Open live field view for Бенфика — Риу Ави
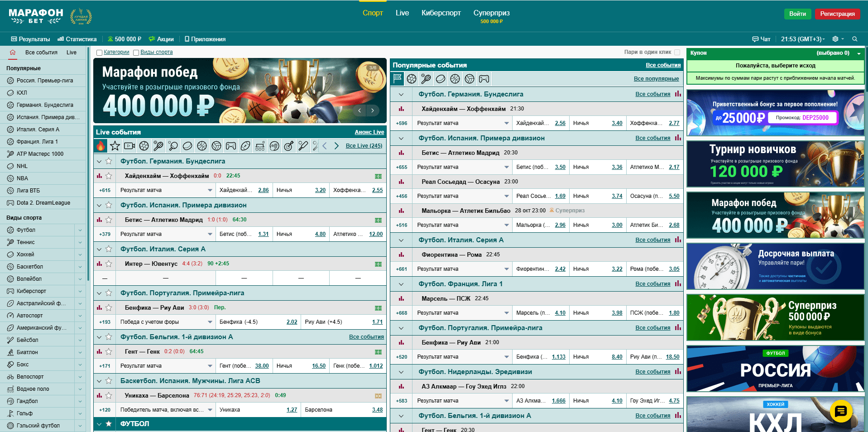Screen dimensions: 868x432 (x=378, y=308)
